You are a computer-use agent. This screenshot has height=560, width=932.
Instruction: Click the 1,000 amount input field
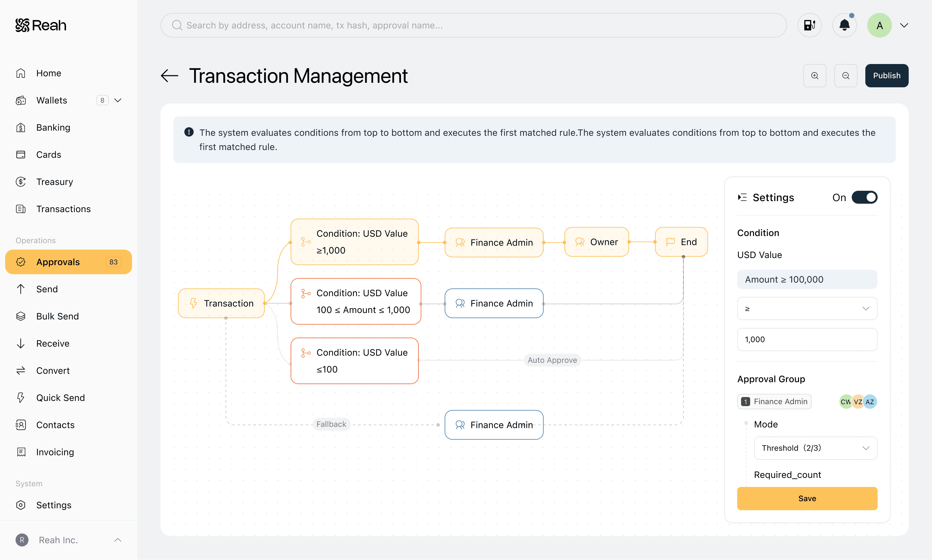807,339
